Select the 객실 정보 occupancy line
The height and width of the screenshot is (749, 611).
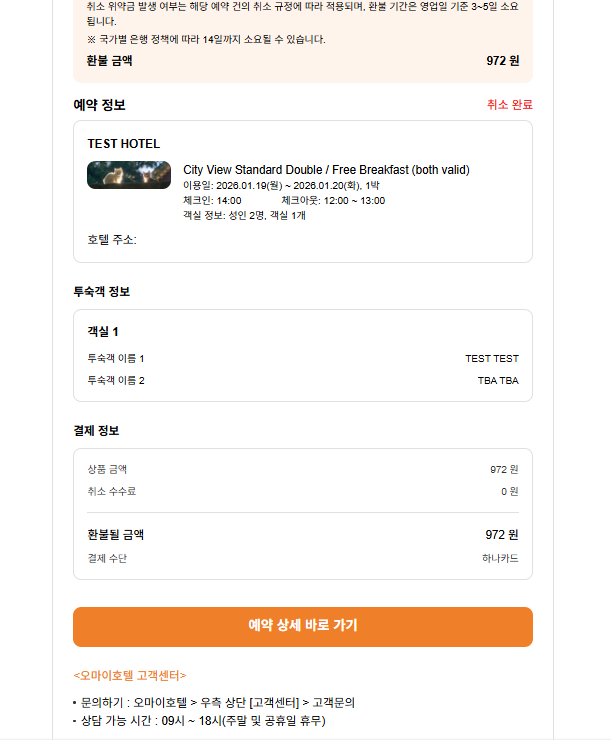pos(244,215)
